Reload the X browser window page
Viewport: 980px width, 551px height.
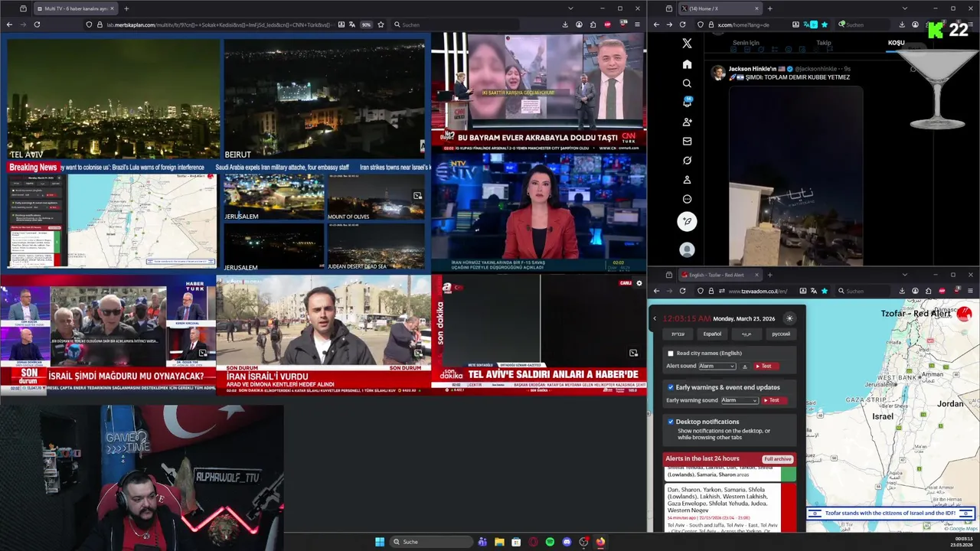coord(682,24)
